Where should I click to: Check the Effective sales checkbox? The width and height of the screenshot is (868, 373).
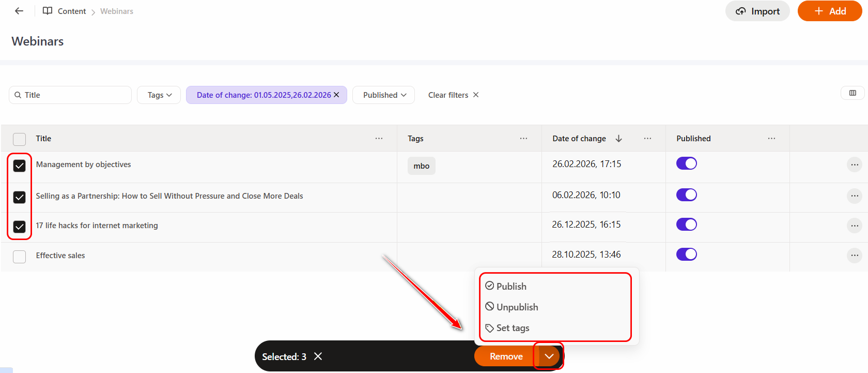20,257
